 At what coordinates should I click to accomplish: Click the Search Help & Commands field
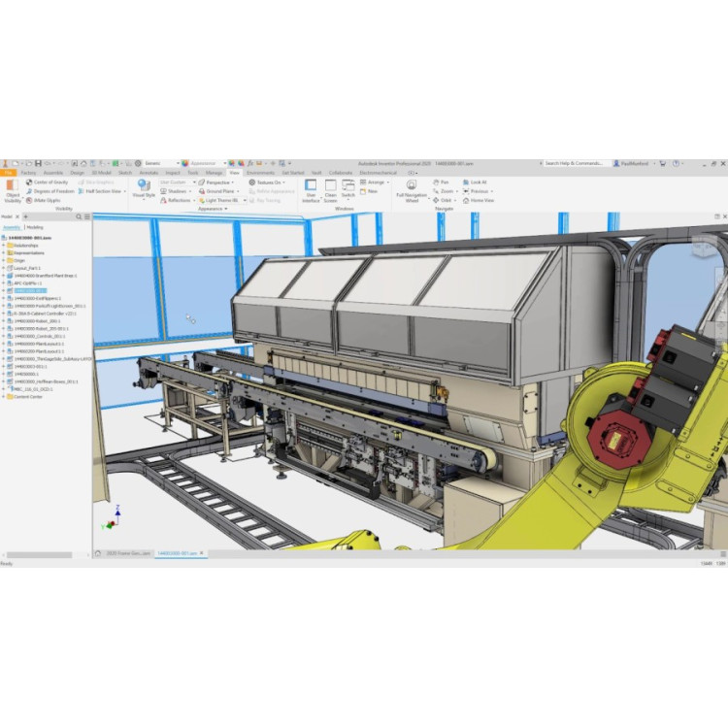tap(576, 163)
